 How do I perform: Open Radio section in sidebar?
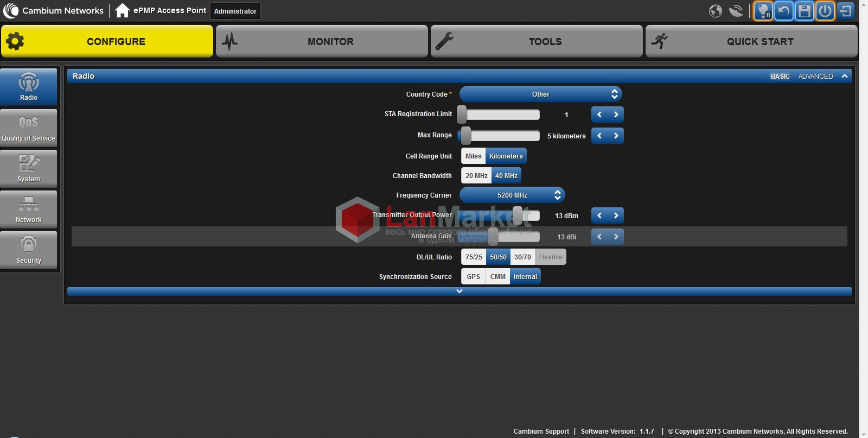coord(29,87)
